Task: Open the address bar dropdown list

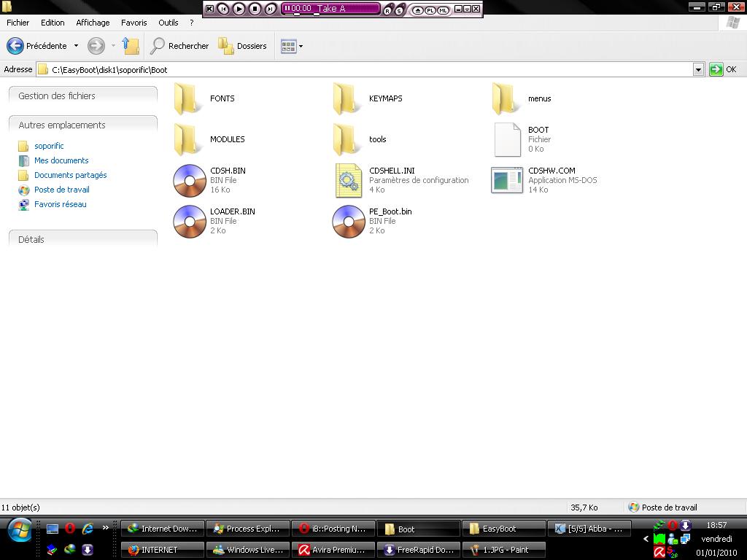Action: 698,69
